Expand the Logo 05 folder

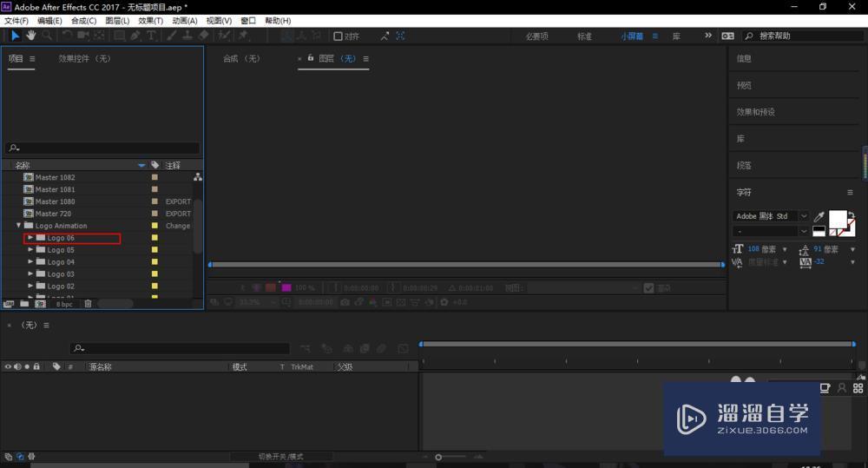(30, 250)
